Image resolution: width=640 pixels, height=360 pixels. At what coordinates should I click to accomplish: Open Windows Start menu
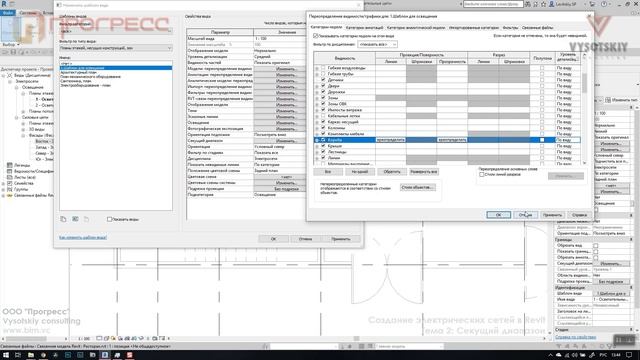pyautogui.click(x=5, y=355)
